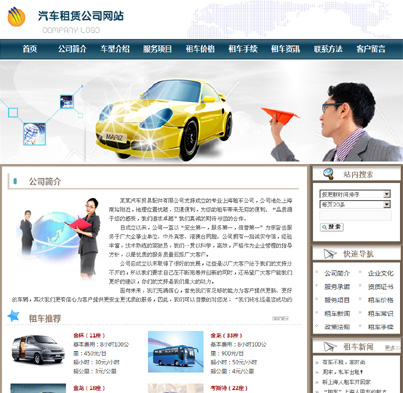
Task: Click the 搜索 search button
Action: [x=332, y=227]
